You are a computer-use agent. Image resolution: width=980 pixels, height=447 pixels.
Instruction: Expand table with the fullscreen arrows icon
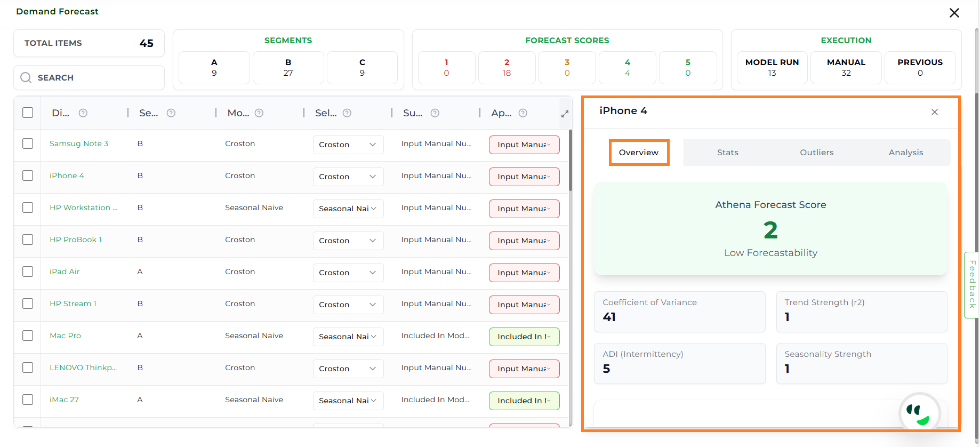(565, 114)
